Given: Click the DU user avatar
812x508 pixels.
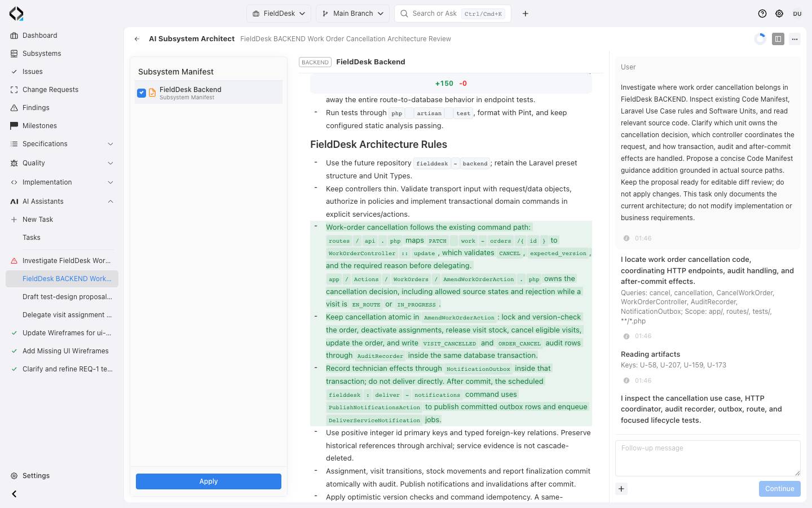Looking at the screenshot, I should coord(797,14).
